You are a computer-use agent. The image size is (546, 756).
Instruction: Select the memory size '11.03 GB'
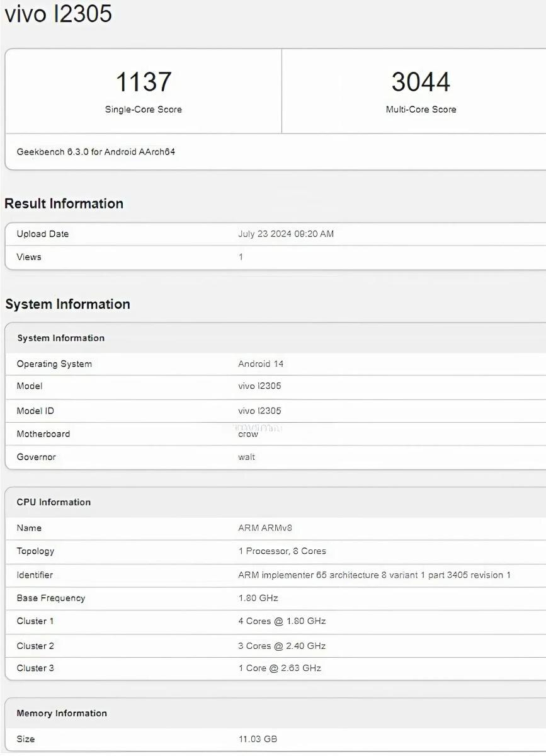258,739
